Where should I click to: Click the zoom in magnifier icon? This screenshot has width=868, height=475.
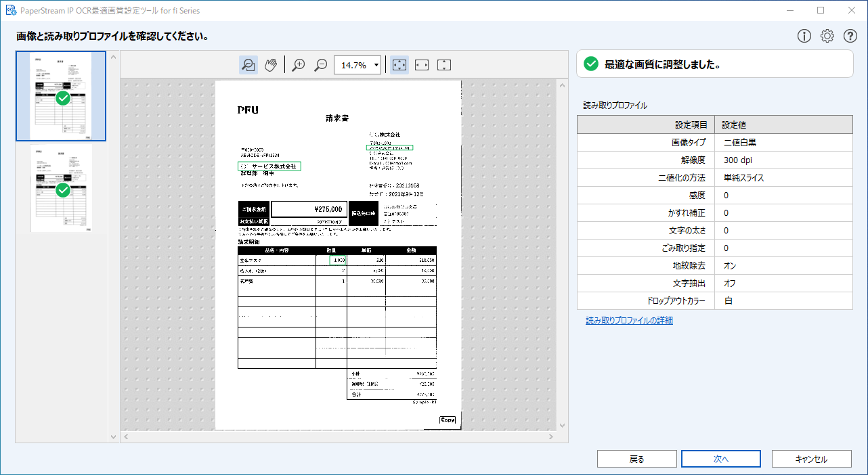tap(299, 65)
